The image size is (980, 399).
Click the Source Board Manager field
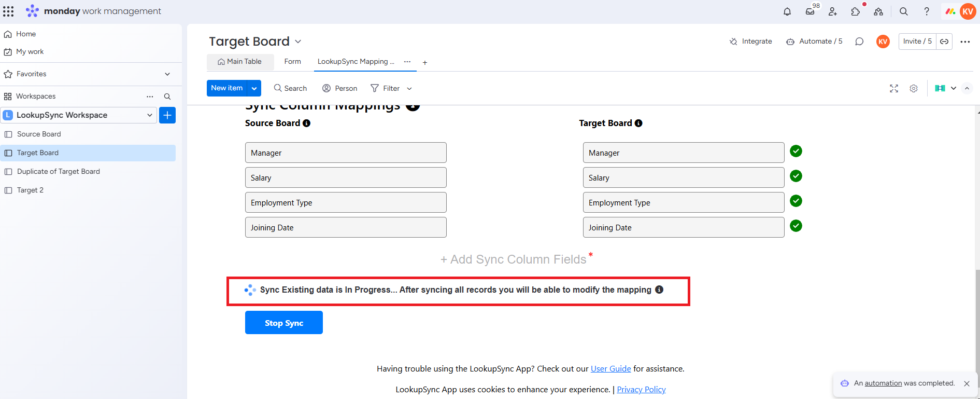(346, 153)
